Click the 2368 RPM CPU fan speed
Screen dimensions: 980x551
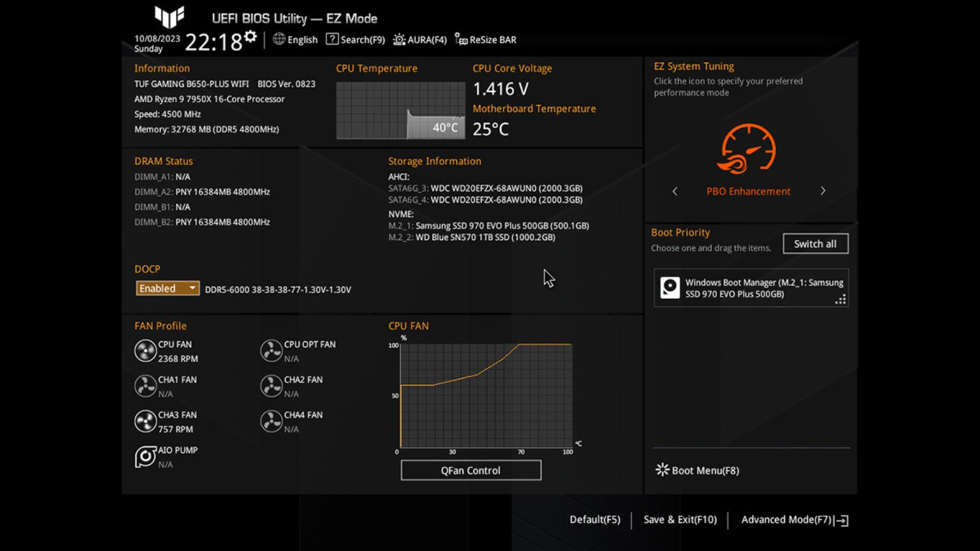pyautogui.click(x=178, y=359)
